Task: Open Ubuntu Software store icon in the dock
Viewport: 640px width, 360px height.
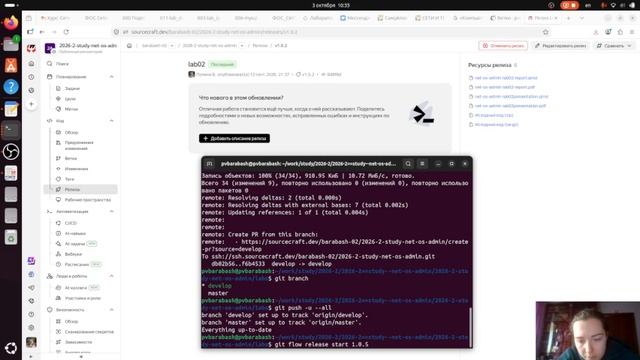Action: 11,65
